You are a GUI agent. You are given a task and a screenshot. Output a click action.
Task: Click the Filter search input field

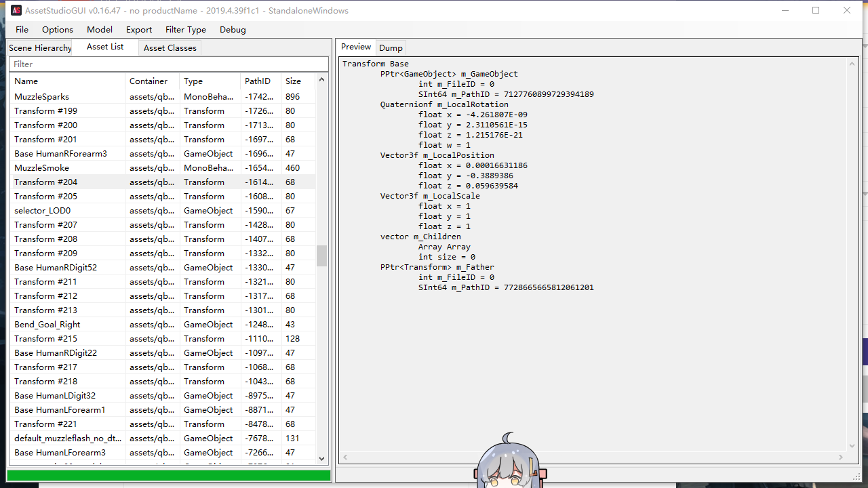coord(168,64)
